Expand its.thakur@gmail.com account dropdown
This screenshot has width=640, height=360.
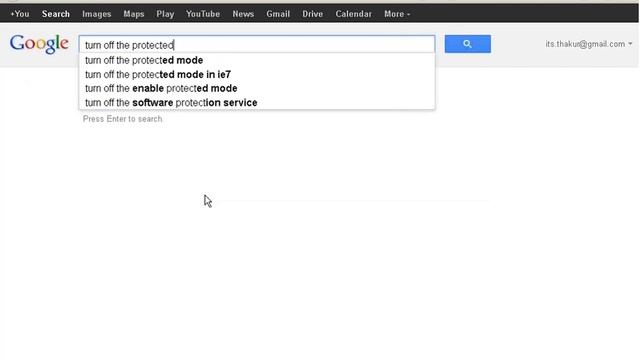tap(589, 44)
